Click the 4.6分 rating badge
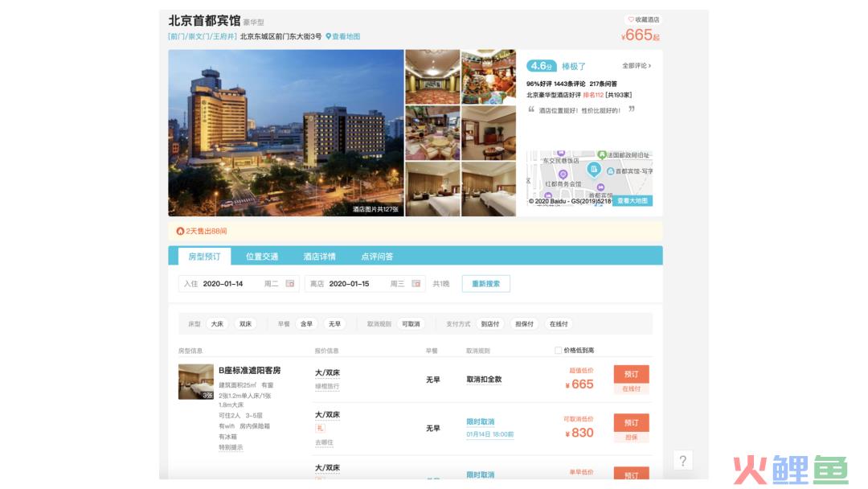 (x=541, y=66)
